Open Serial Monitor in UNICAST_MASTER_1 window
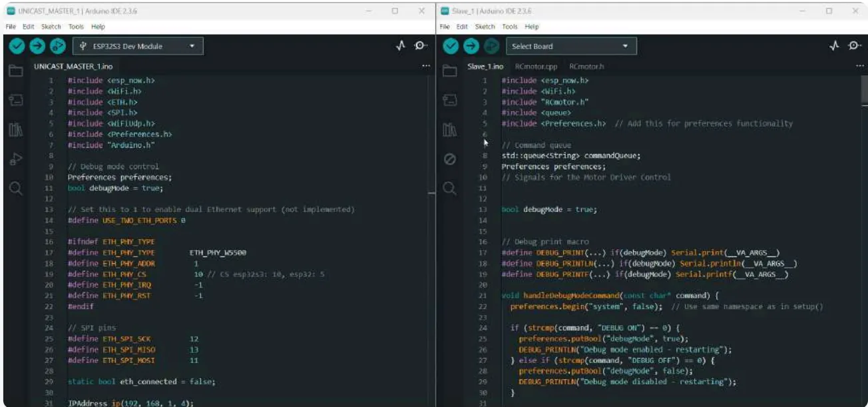This screenshot has height=407, width=868. click(x=421, y=46)
